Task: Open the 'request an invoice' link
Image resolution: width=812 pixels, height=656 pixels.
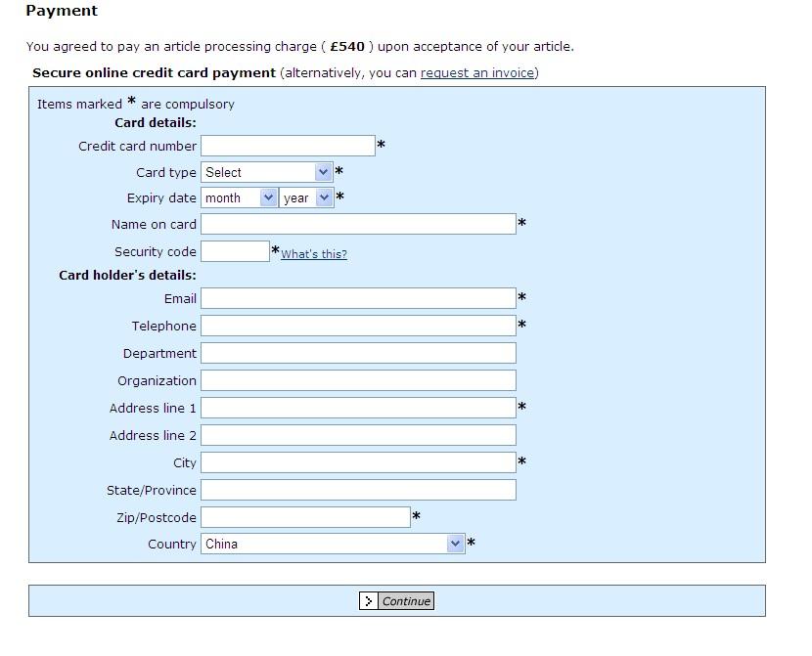Action: [x=477, y=72]
